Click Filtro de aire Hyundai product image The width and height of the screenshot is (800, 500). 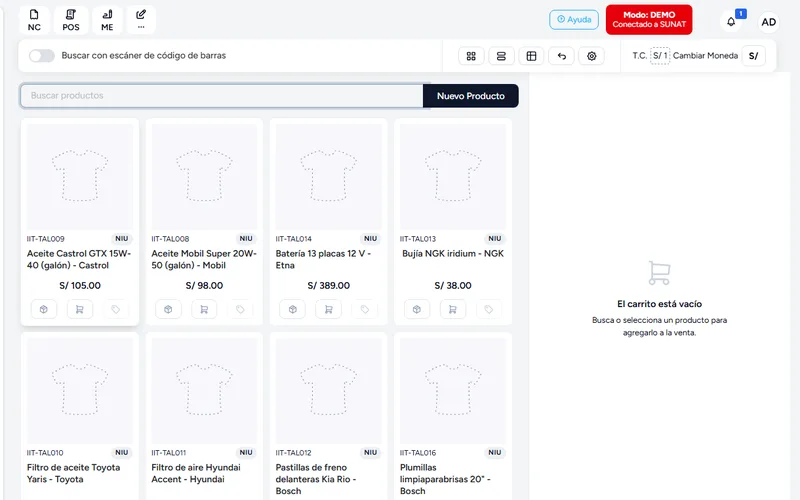(204, 391)
